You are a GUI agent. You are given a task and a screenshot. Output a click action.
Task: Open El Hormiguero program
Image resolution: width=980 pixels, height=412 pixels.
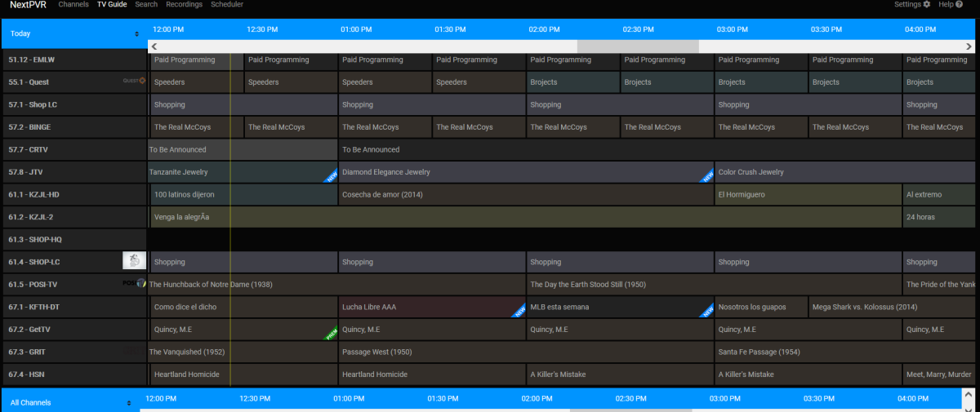click(x=808, y=195)
